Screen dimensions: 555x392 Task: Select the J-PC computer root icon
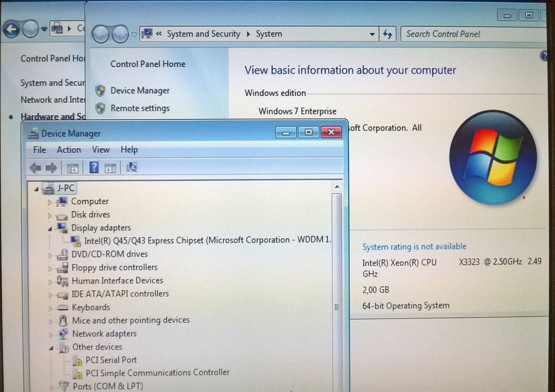(x=49, y=188)
